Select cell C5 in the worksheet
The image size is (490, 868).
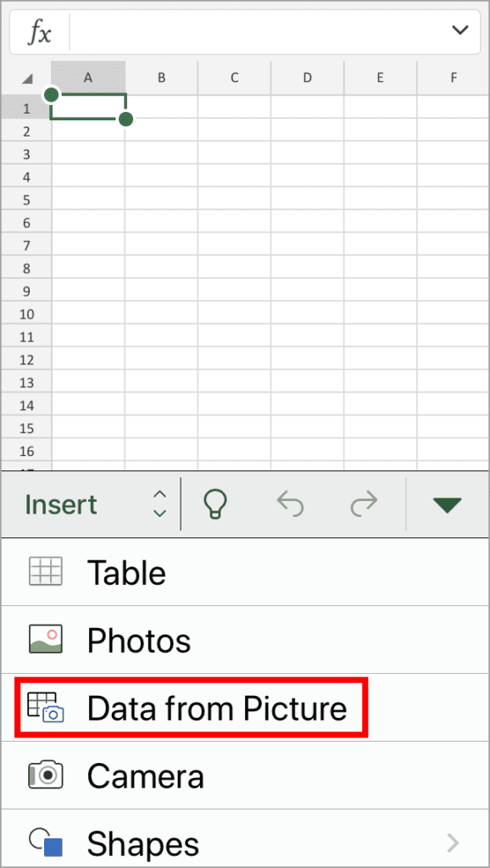coord(234,199)
